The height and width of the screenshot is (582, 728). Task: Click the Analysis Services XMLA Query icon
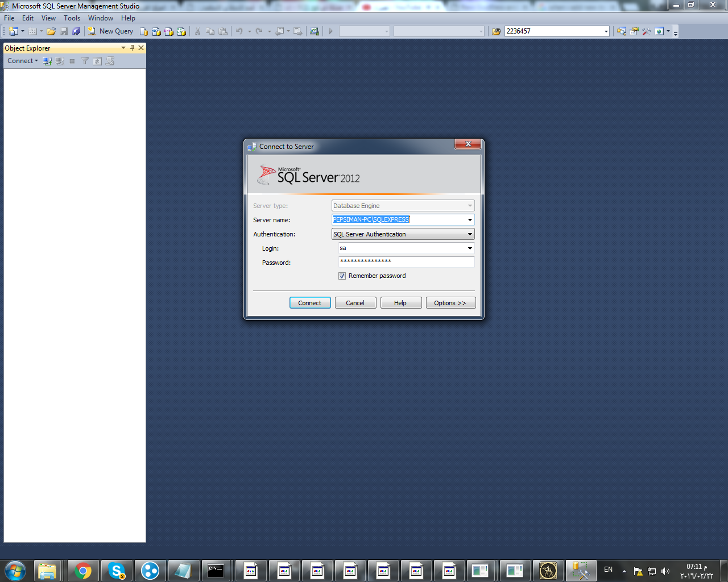[x=181, y=31]
